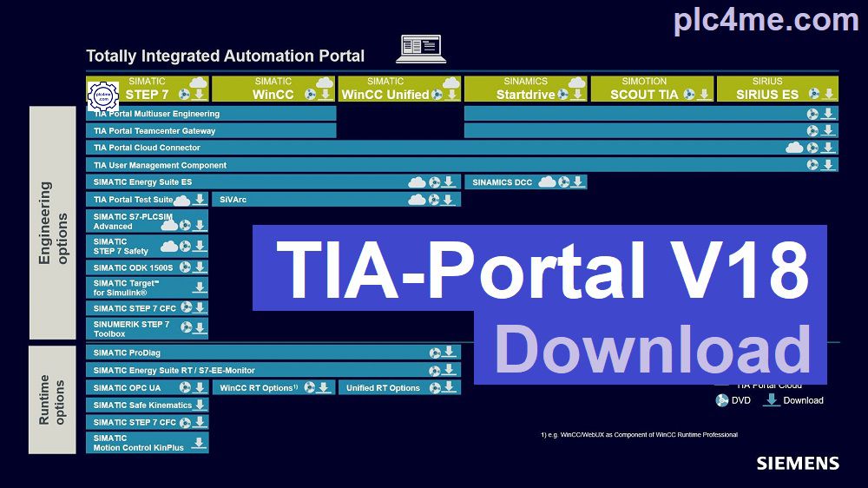
Task: Open TIA Portal Multiuser Engineering bar
Action: pos(211,114)
